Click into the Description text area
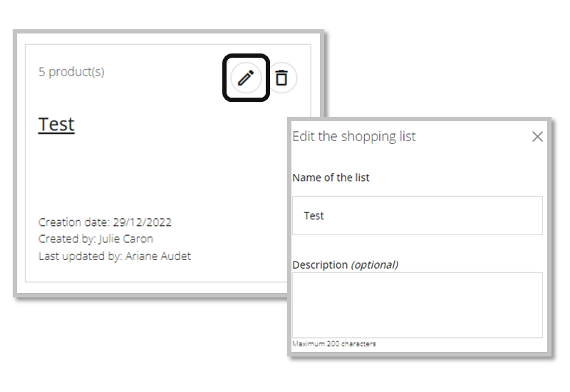 tap(417, 304)
